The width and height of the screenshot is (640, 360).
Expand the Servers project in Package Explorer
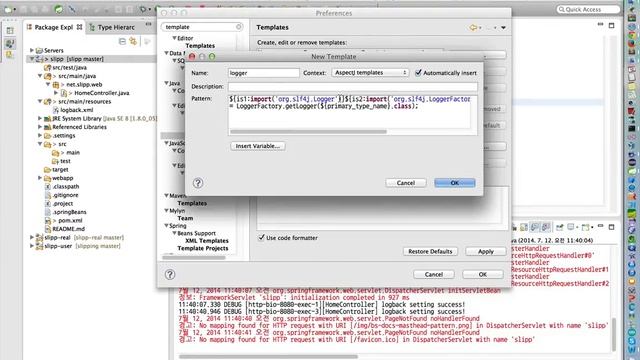click(31, 50)
